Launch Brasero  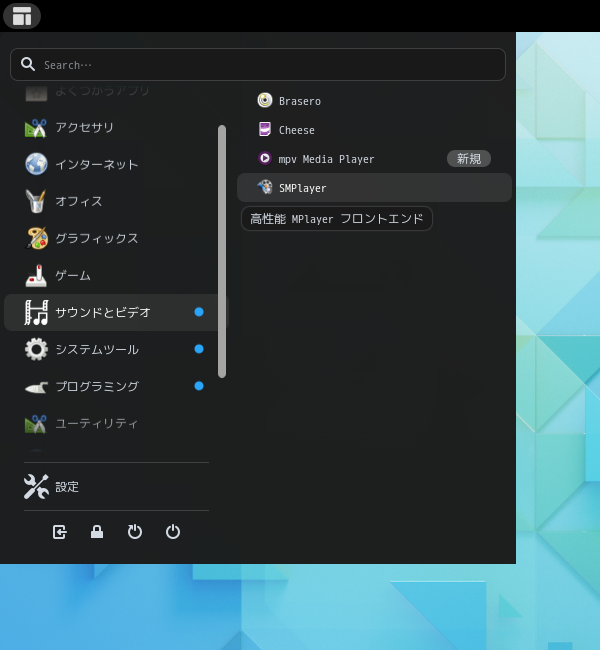tap(374, 101)
